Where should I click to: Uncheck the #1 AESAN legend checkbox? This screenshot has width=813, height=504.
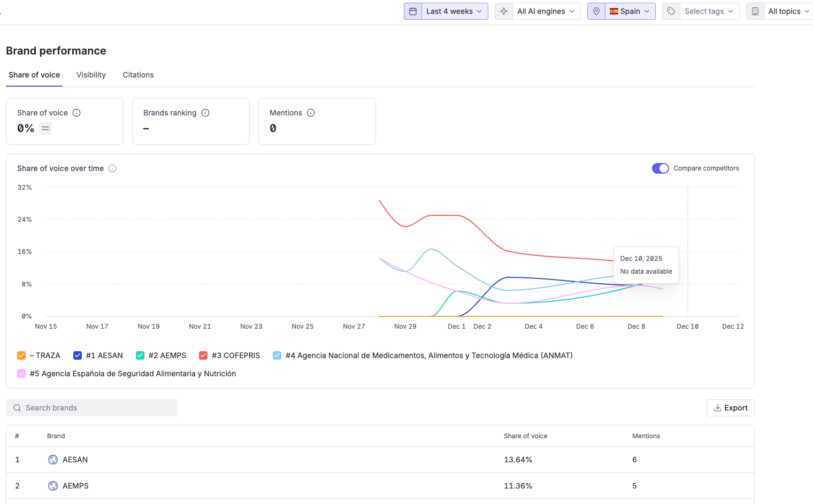pyautogui.click(x=78, y=355)
